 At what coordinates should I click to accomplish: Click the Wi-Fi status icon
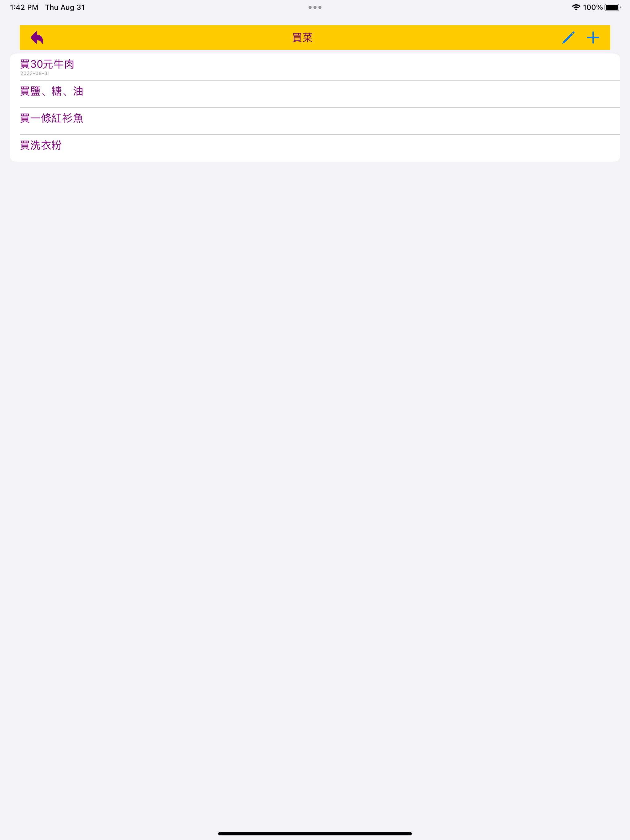pos(576,7)
